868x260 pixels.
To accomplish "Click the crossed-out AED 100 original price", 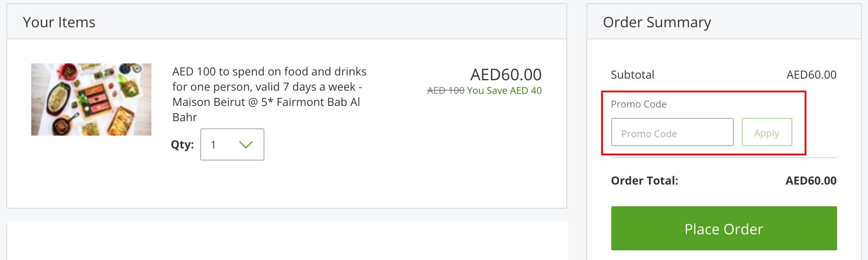I will tap(445, 91).
